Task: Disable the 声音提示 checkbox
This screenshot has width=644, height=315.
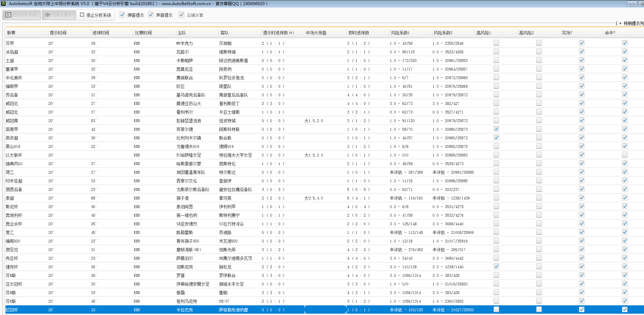Action: pos(151,15)
